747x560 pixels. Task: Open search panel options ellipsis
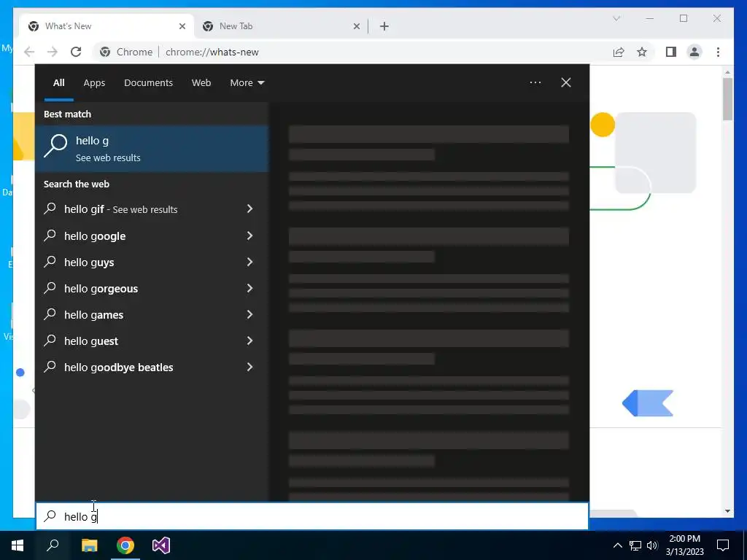pos(535,82)
